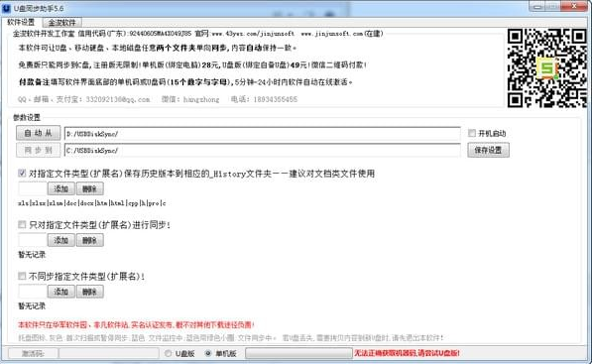Enable the 开机启动 checkbox

point(472,133)
